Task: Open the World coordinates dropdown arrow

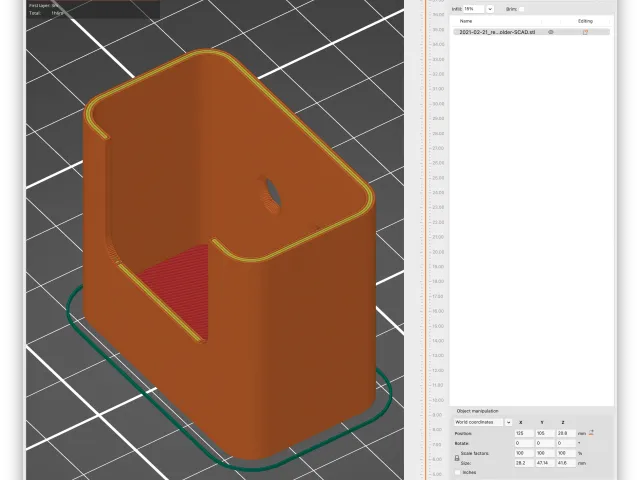Action: click(x=508, y=422)
